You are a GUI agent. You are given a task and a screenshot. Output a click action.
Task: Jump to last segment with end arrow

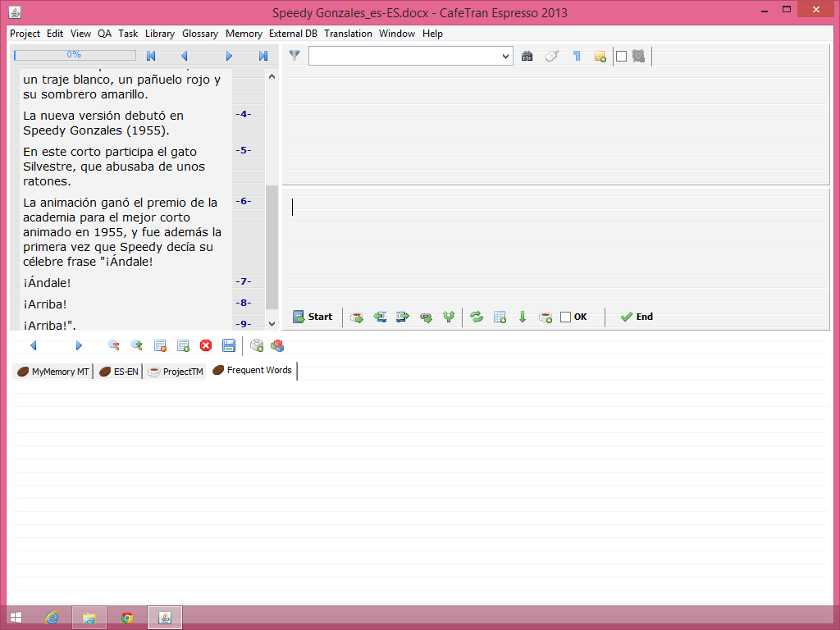pos(263,56)
